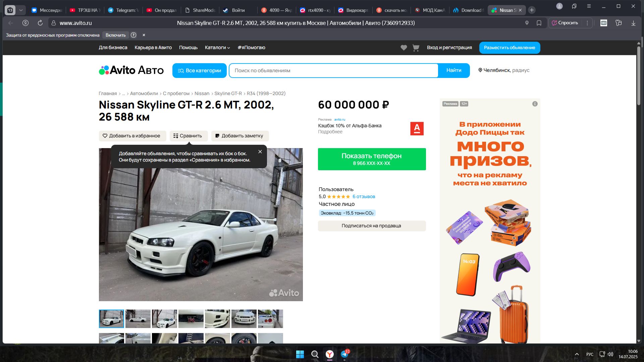Screen dimensions: 644x362
Task: Switch to the rtx4090 tab
Action: (315, 10)
